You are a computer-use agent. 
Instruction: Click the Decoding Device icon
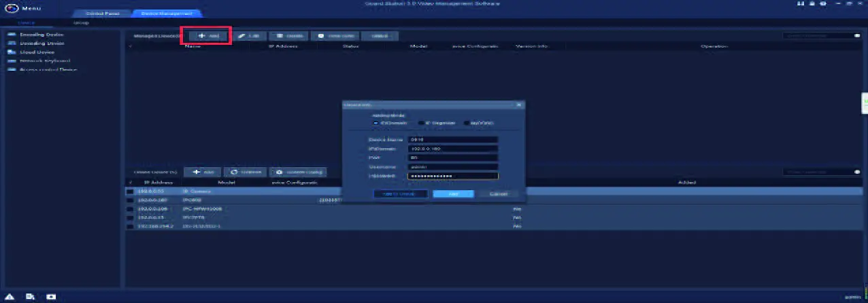tap(12, 43)
